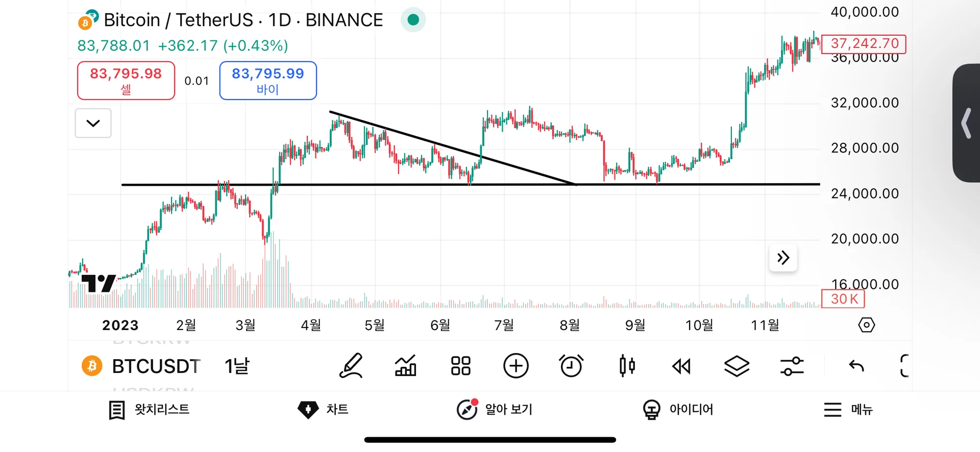Start bar replay with rewind icon

click(681, 366)
